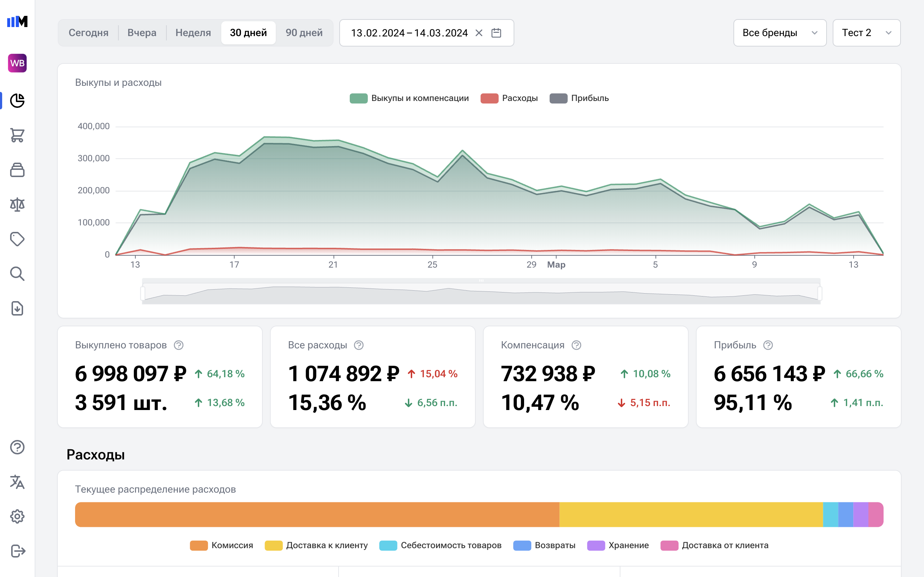
Task: Open search from the sidebar
Action: point(17,274)
